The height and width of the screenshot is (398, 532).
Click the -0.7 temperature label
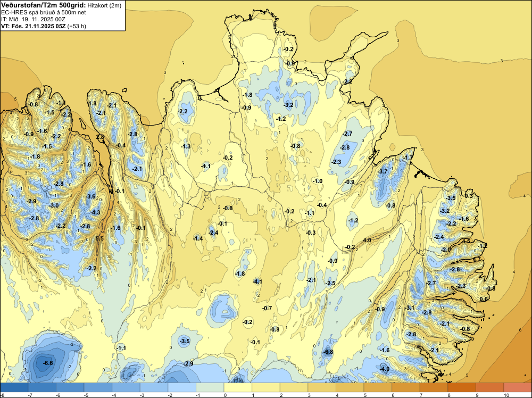click(267, 308)
